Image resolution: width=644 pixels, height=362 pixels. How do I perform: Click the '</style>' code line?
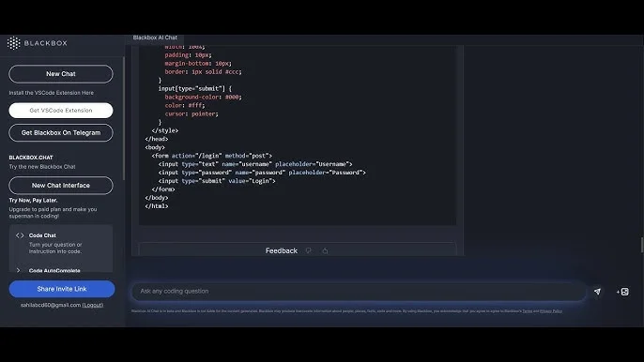[164, 130]
